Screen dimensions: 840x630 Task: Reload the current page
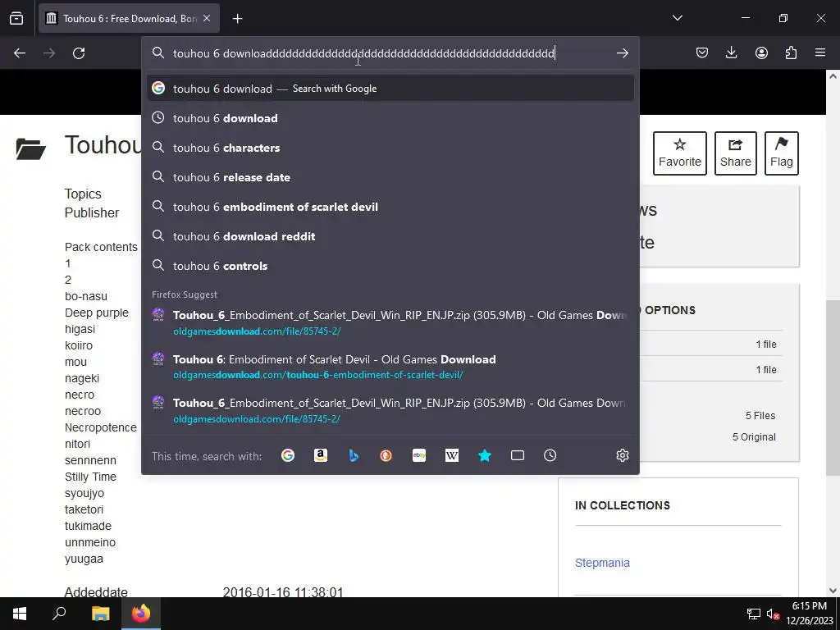pyautogui.click(x=79, y=53)
